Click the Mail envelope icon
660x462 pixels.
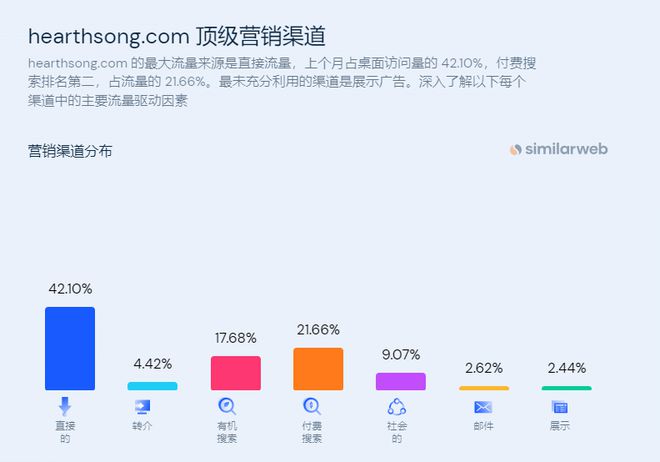(483, 407)
